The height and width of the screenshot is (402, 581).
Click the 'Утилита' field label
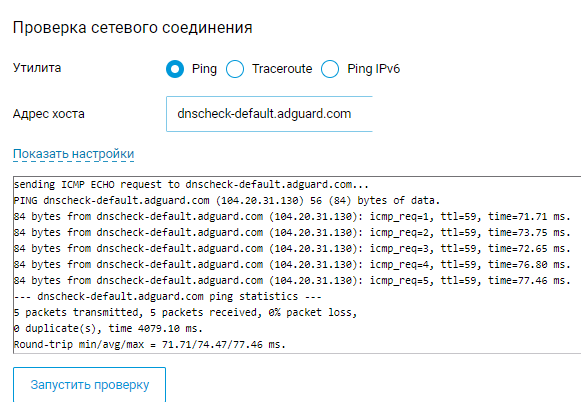[x=37, y=68]
